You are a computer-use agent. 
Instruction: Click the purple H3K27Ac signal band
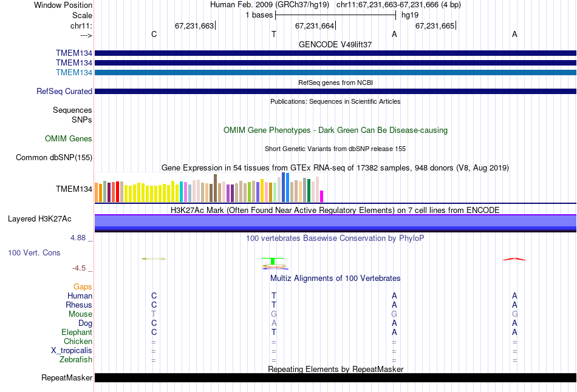[335, 222]
